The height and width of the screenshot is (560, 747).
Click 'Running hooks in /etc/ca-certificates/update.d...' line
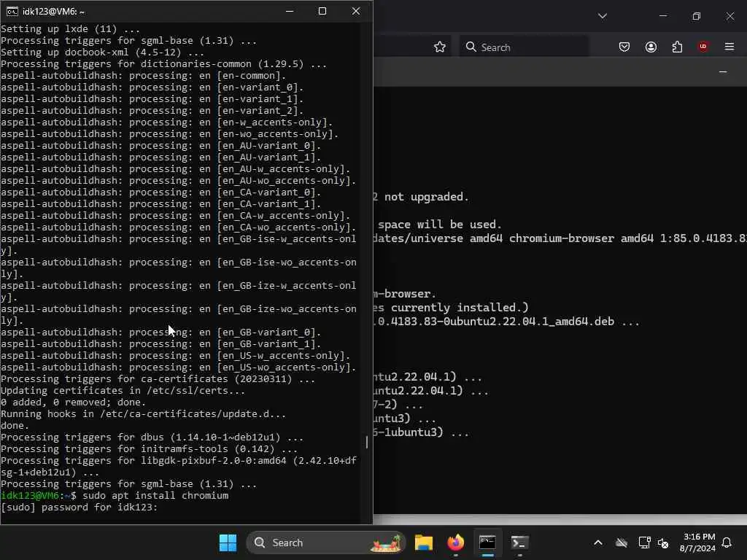point(144,414)
